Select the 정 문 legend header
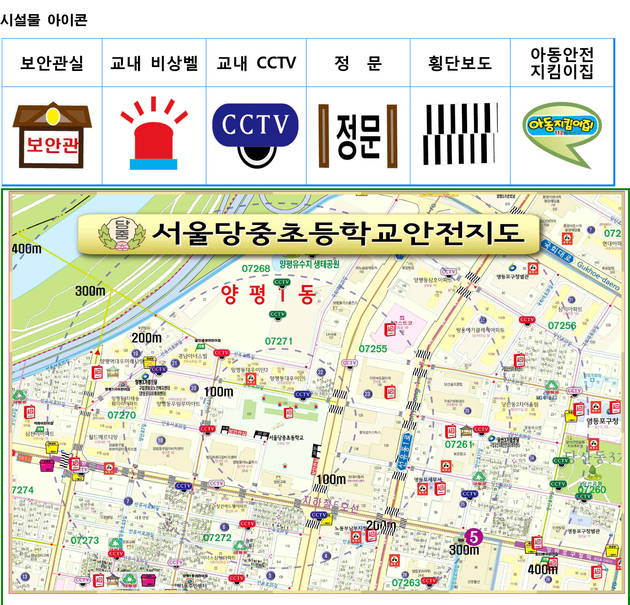 358,63
